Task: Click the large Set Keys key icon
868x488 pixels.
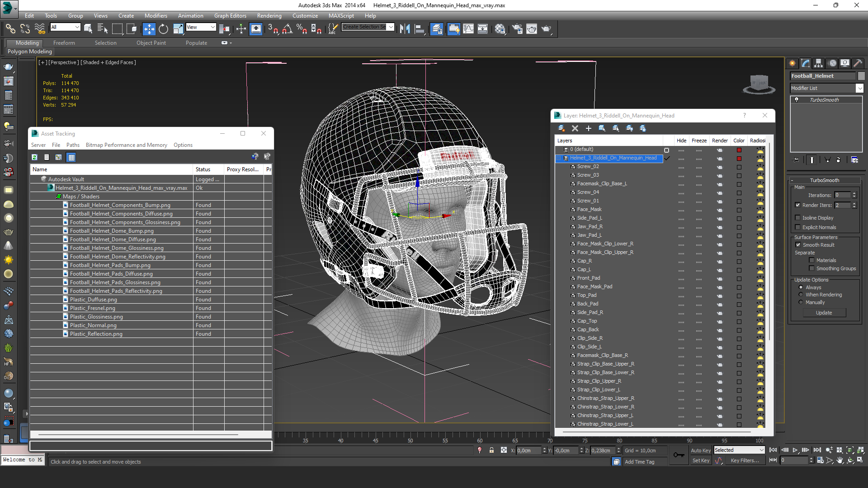Action: (679, 455)
